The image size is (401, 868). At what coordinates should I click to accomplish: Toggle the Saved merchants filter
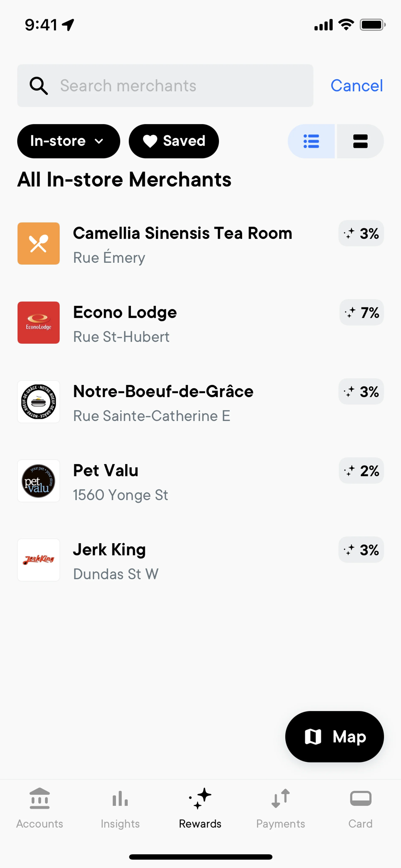coord(174,141)
